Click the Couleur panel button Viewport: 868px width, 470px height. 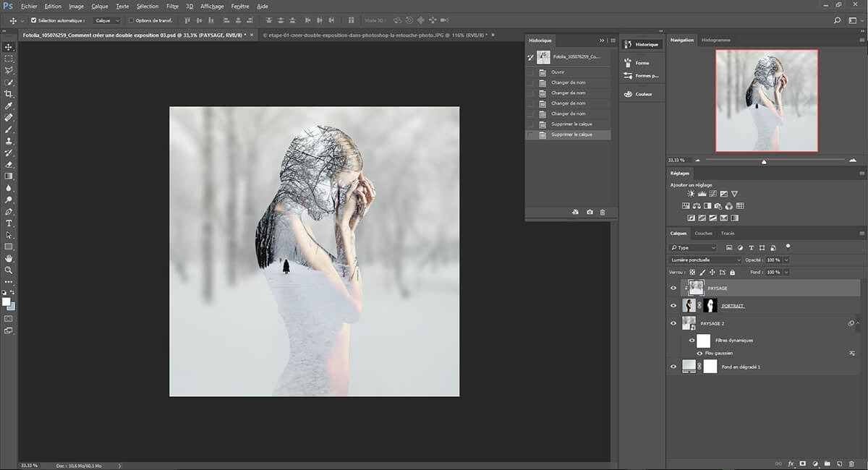click(x=643, y=94)
